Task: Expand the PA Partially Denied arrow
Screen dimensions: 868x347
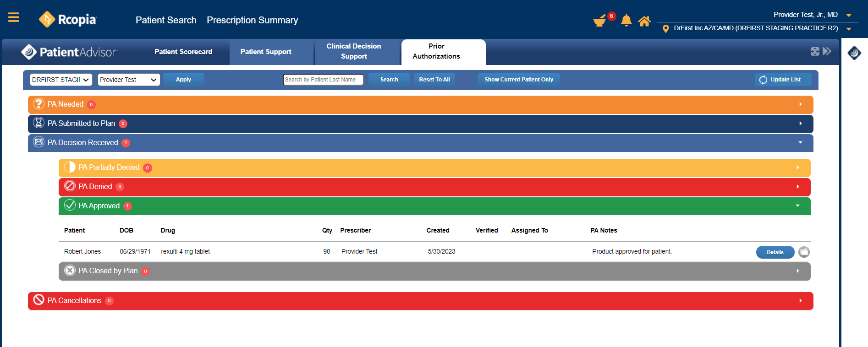Action: pyautogui.click(x=798, y=168)
